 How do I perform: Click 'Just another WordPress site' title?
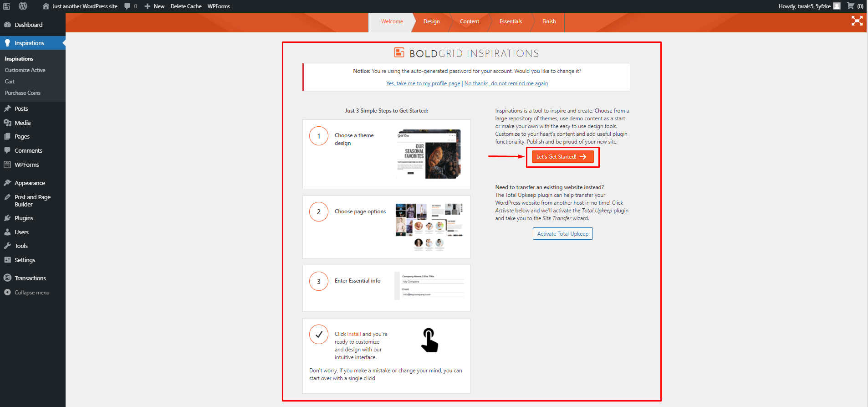[85, 6]
